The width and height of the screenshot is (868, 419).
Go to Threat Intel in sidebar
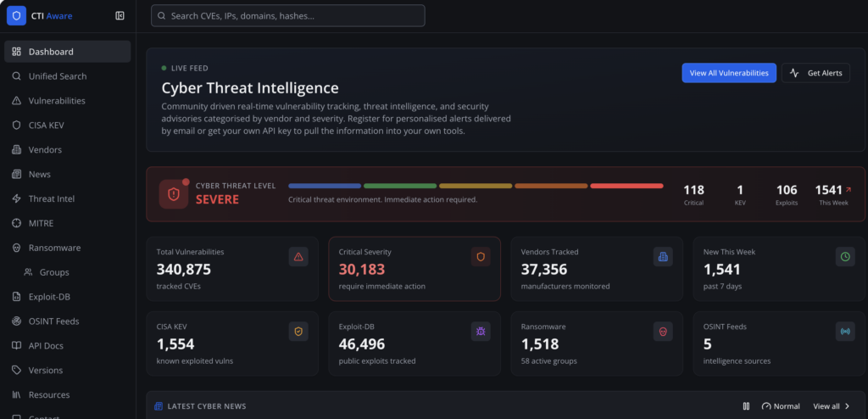point(52,198)
